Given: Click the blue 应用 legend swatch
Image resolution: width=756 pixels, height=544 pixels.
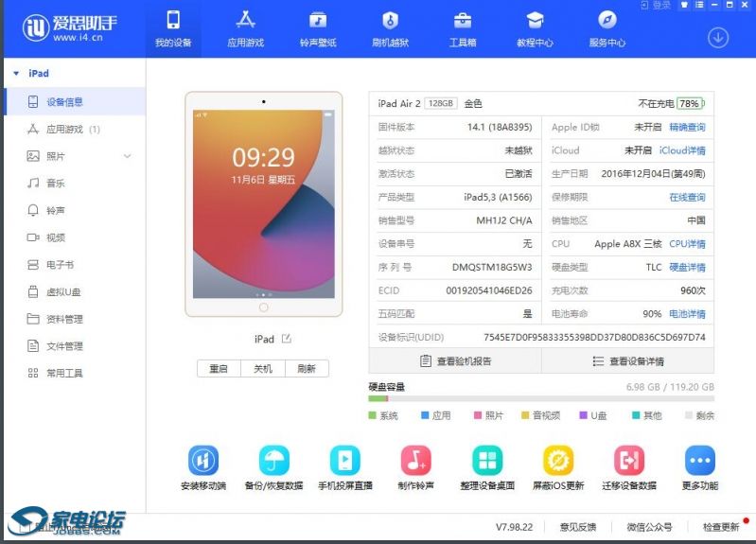Looking at the screenshot, I should click(x=425, y=415).
